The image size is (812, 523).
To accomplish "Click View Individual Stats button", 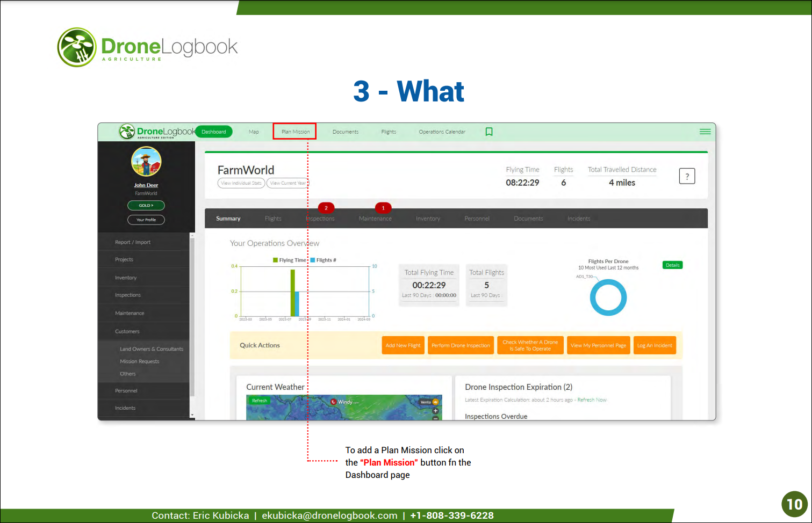I will point(241,183).
